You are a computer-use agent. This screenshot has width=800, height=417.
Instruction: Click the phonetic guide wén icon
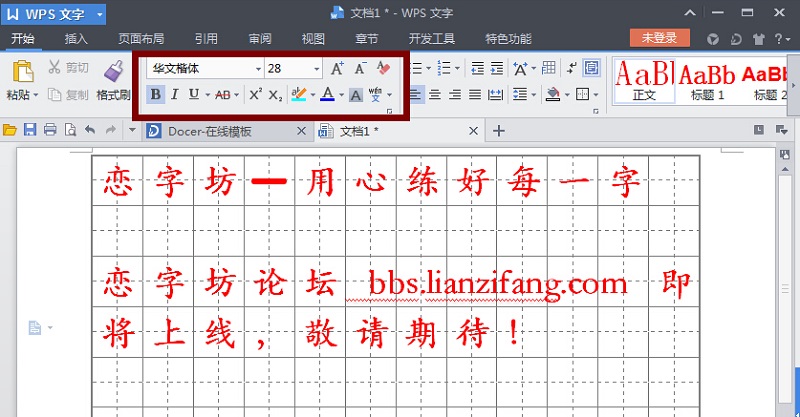pos(376,94)
